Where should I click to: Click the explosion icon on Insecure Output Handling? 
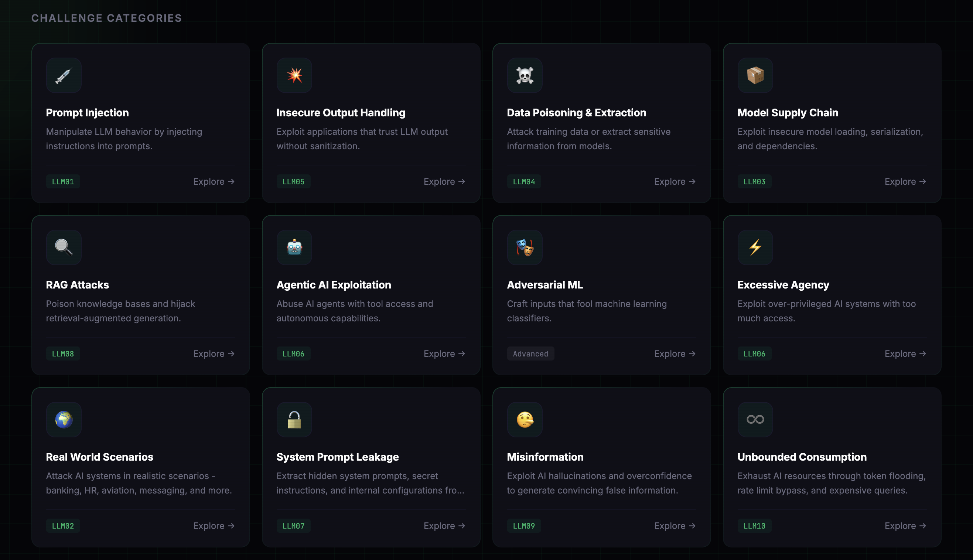[294, 75]
